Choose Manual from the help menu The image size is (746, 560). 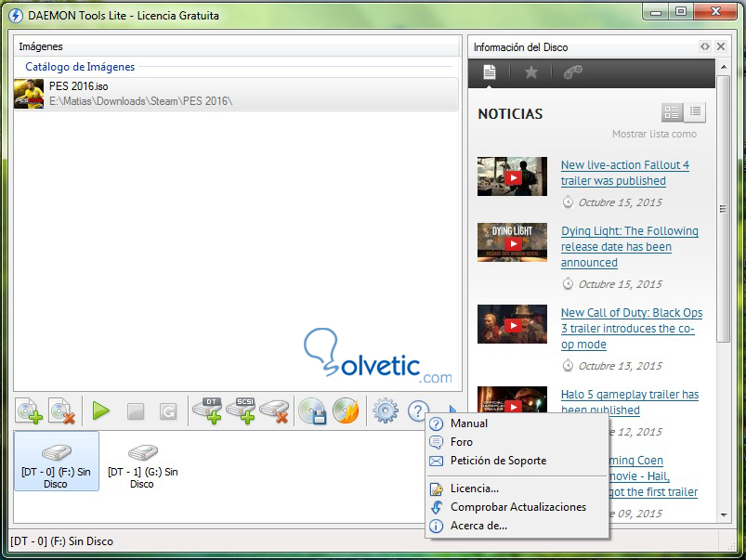[x=517, y=423]
